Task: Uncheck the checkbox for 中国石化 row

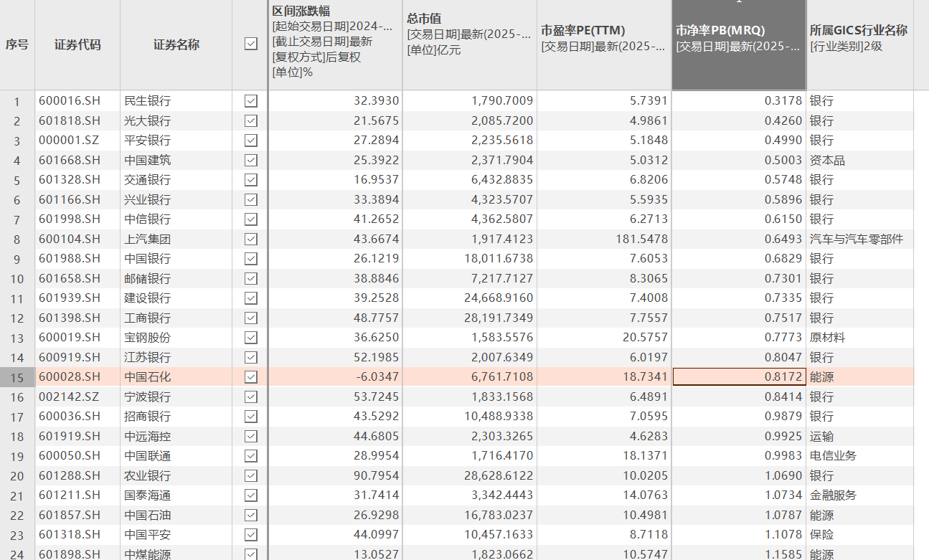Action: [x=250, y=377]
